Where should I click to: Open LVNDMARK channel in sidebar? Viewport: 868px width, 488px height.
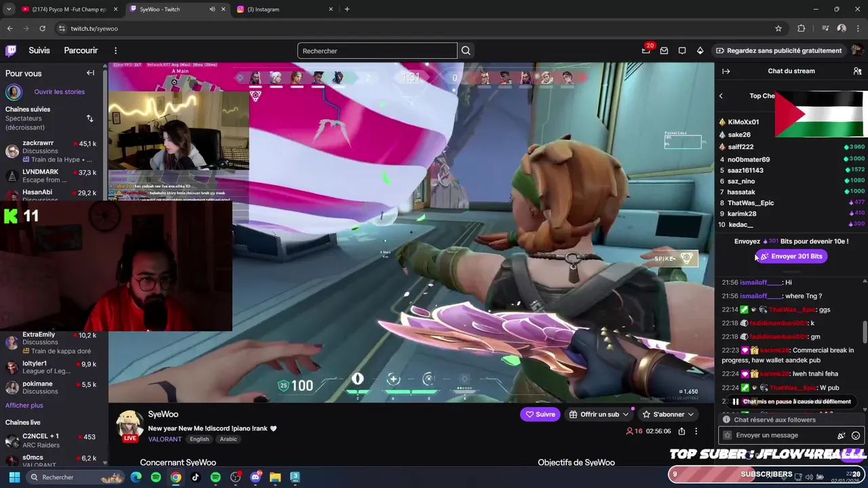52,176
